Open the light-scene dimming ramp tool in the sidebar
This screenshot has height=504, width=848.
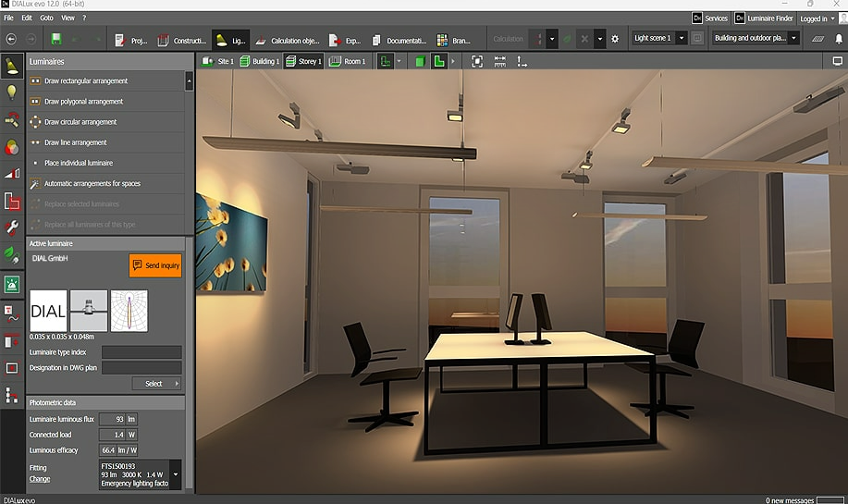click(x=12, y=174)
